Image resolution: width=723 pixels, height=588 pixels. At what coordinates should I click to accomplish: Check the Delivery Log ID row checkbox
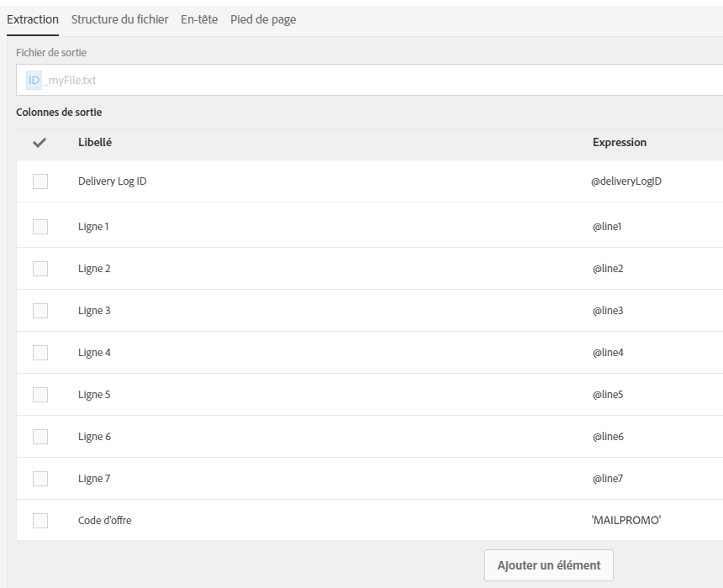(x=40, y=181)
